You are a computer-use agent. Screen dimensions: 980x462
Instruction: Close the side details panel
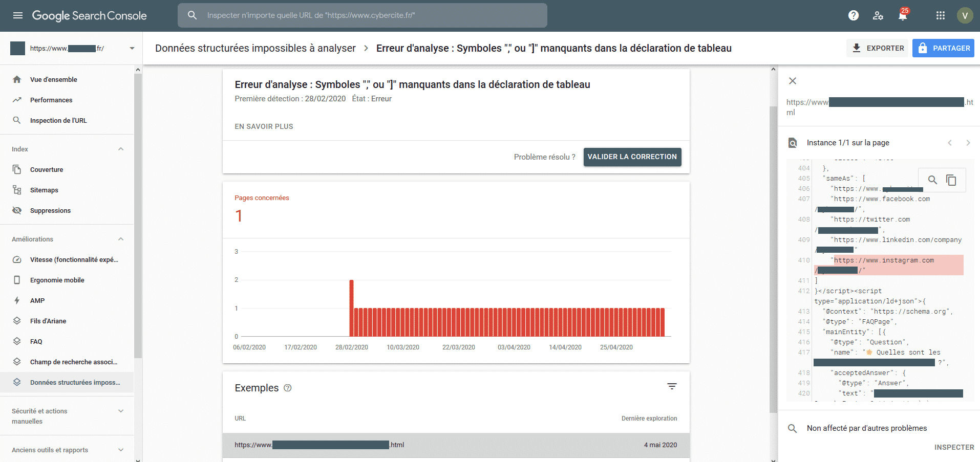pos(793,81)
